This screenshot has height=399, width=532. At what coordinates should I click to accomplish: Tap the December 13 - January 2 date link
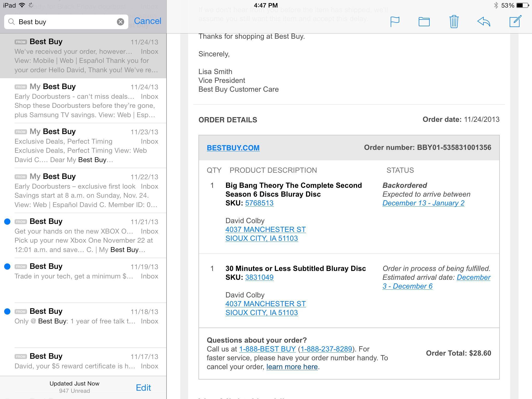[423, 203]
